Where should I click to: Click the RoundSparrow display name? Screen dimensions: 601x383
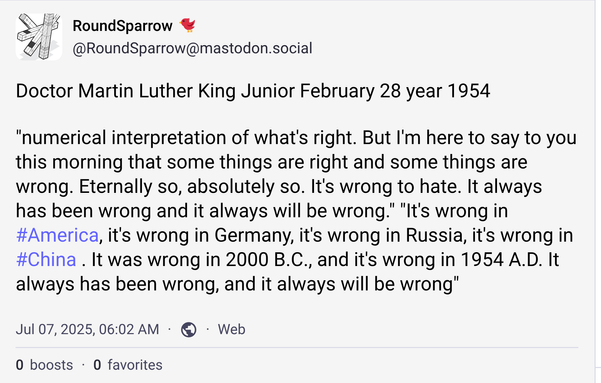coord(122,26)
